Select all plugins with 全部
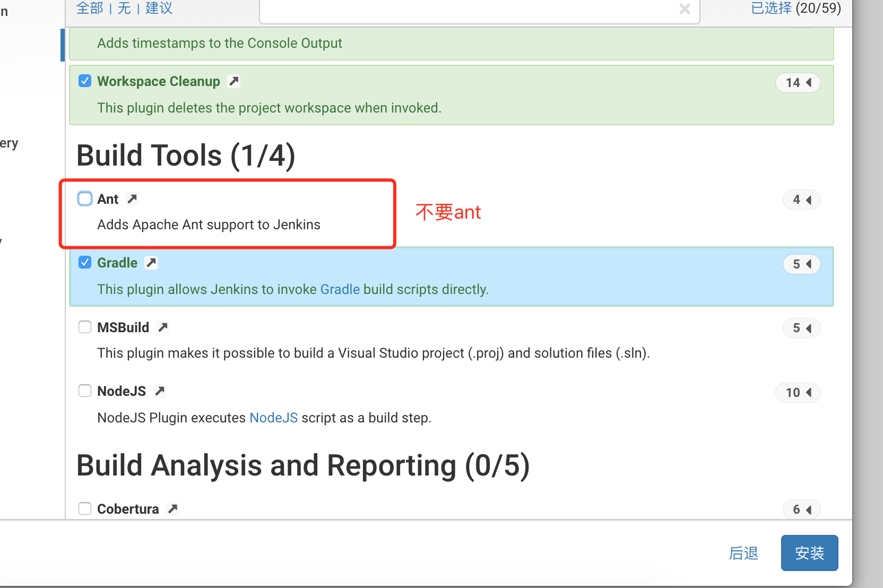Viewport: 883px width, 588px height. pyautogui.click(x=90, y=8)
